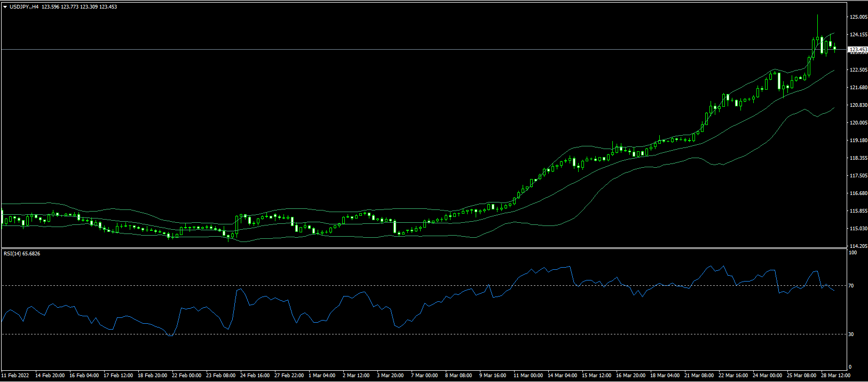Click the RSI level 30 label
This screenshot has height=382, width=868.
851,334
